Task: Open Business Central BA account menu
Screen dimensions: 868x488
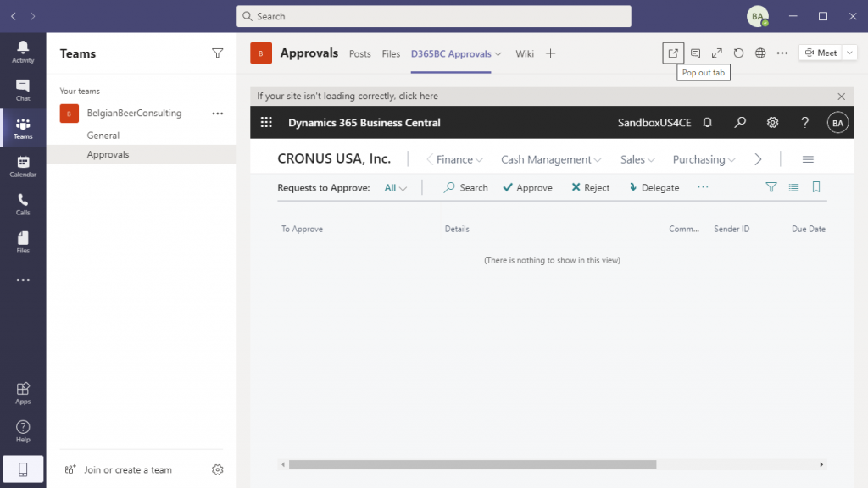Action: click(x=837, y=123)
